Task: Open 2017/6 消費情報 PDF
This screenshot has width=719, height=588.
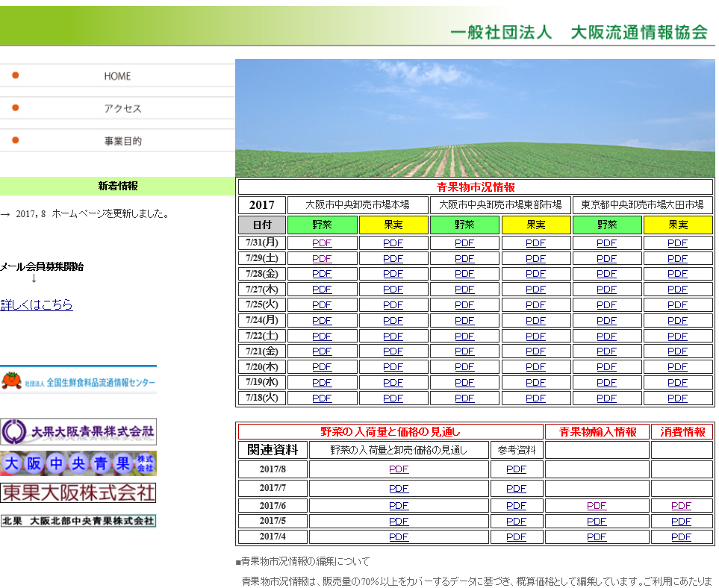Action: (x=682, y=505)
